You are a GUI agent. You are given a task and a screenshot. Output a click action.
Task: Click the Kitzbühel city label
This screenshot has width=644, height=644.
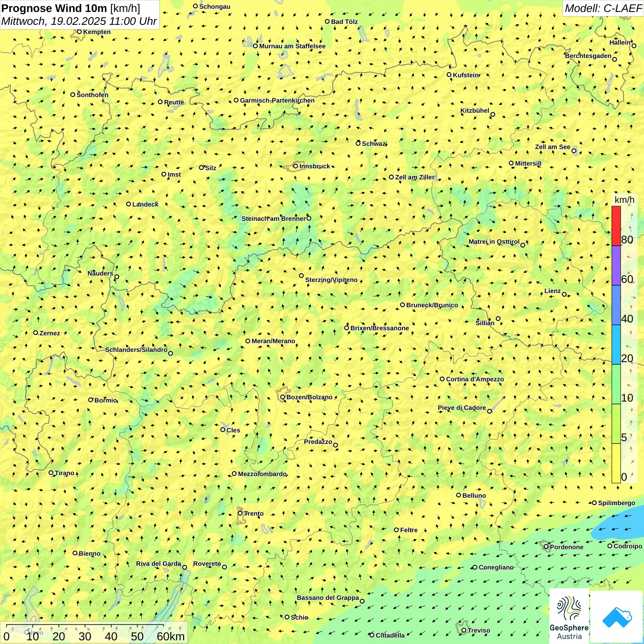click(475, 110)
